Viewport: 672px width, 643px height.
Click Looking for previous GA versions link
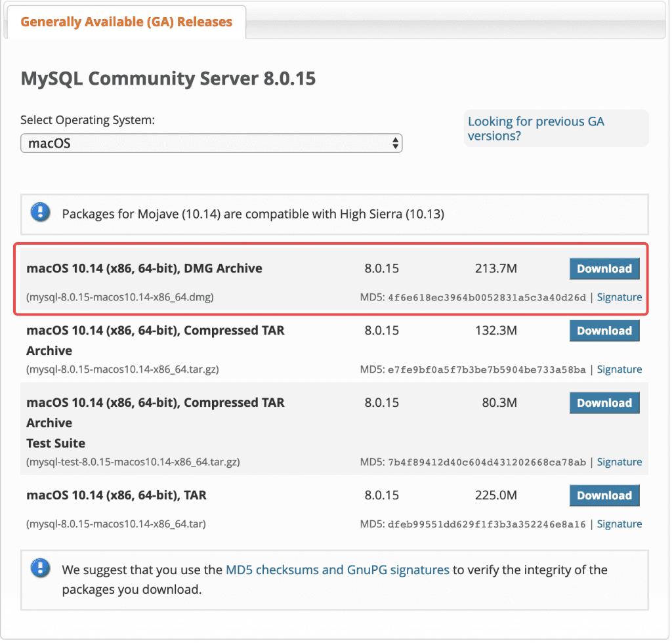pos(535,129)
